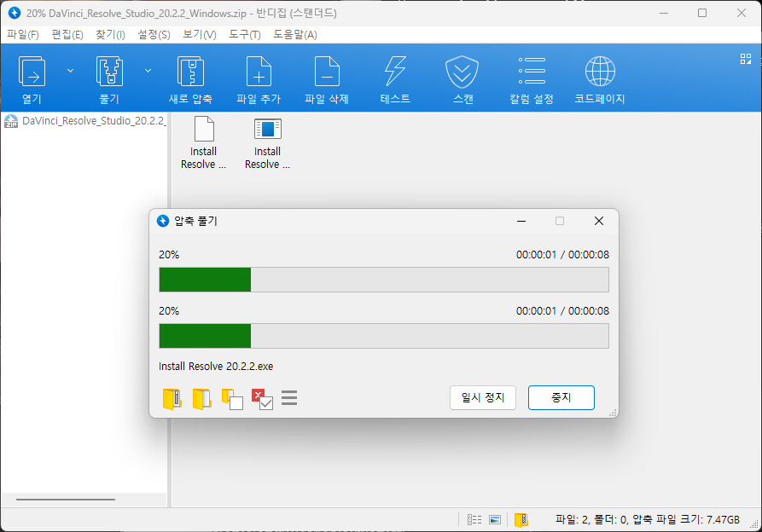Screen dimensions: 762x532
Task: Click the details list view icon in the status bar
Action: [x=474, y=520]
